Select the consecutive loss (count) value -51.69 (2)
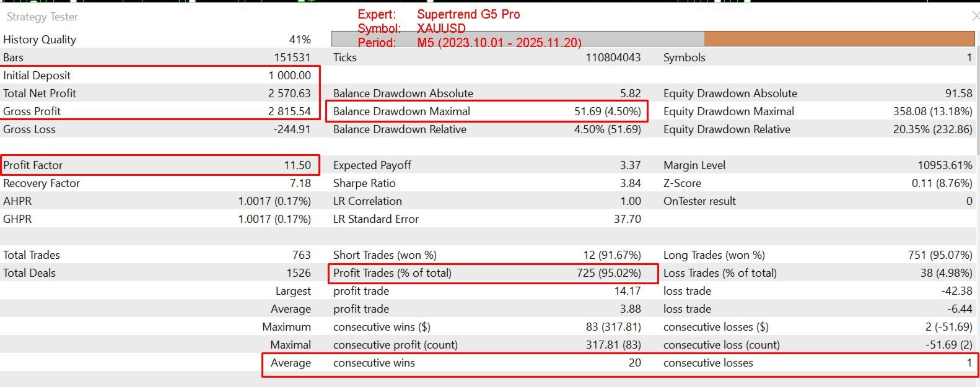980x387 pixels. click(x=949, y=345)
